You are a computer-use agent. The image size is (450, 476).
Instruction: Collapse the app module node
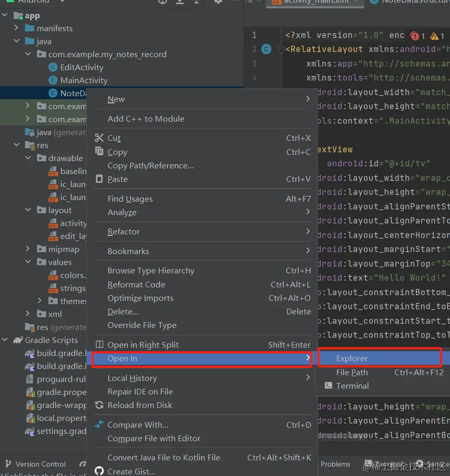pyautogui.click(x=5, y=15)
